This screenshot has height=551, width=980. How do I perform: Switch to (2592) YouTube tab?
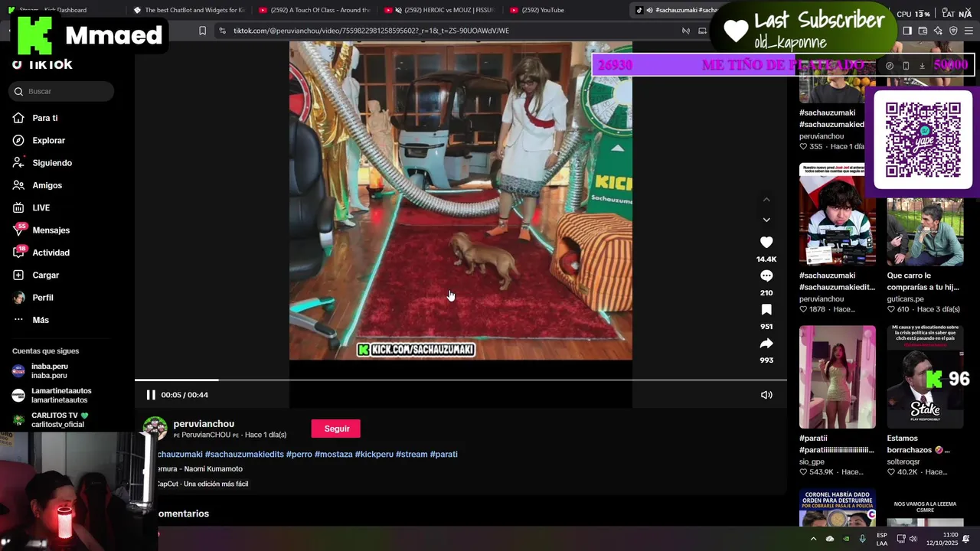point(565,10)
